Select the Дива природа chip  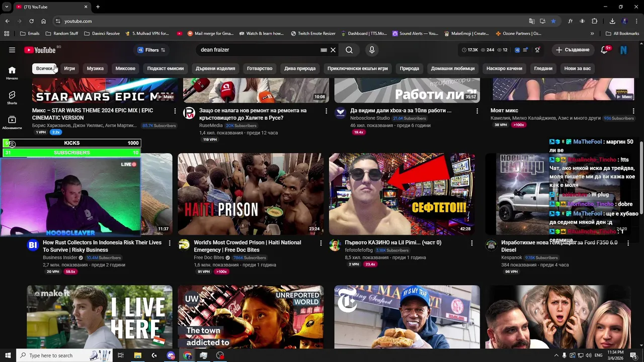tap(300, 68)
